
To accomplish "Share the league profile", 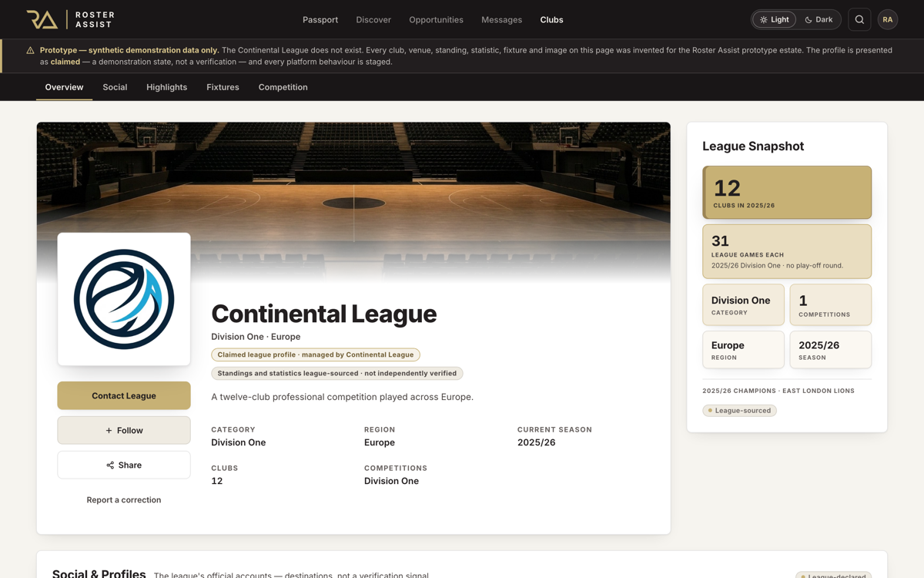I will click(x=124, y=465).
